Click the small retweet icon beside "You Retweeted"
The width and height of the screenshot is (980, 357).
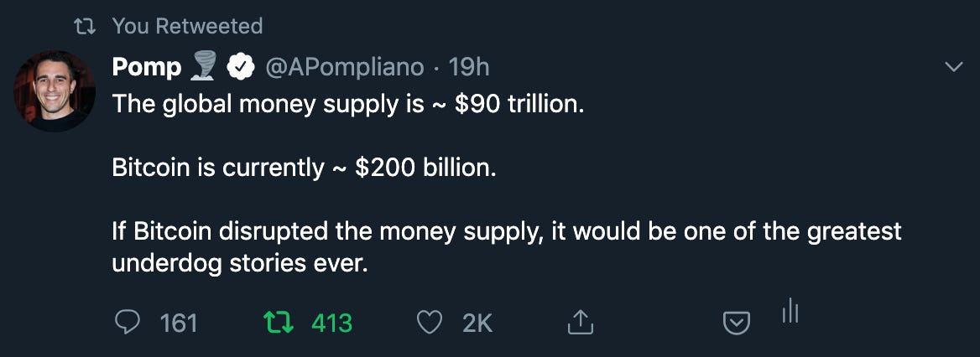[x=85, y=27]
